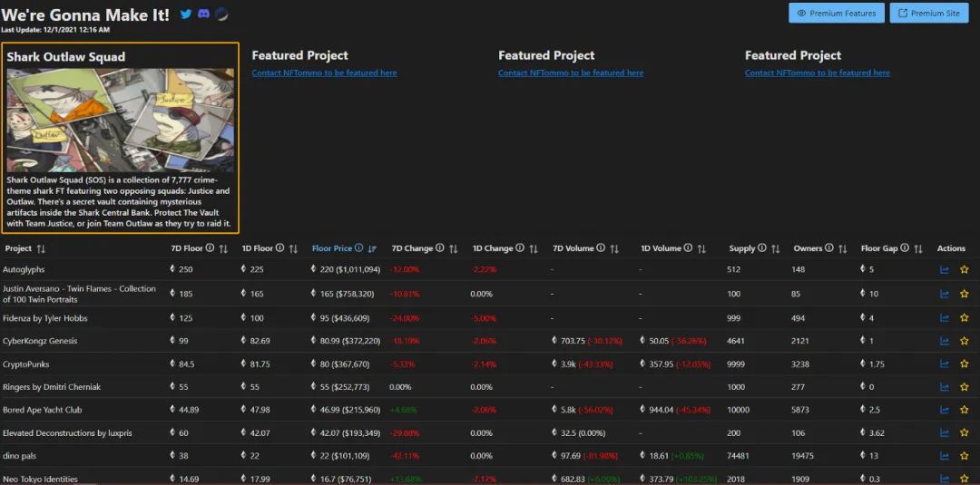Open chart for dino pals
Image resolution: width=980 pixels, height=485 pixels.
click(x=945, y=456)
